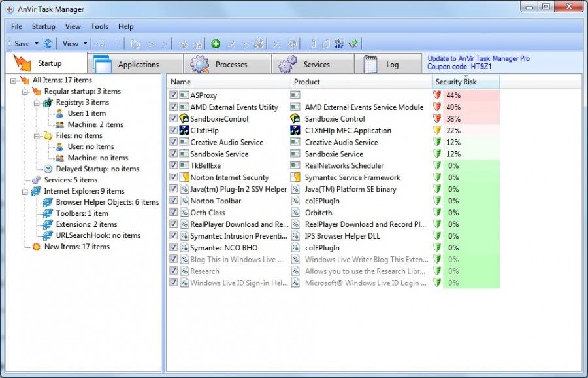Click the binoculars ABC find icon
The width and height of the screenshot is (588, 378).
(339, 44)
